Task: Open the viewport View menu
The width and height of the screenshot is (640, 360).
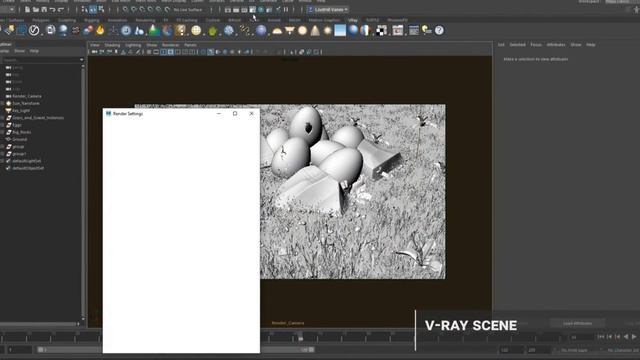Action: pos(95,45)
